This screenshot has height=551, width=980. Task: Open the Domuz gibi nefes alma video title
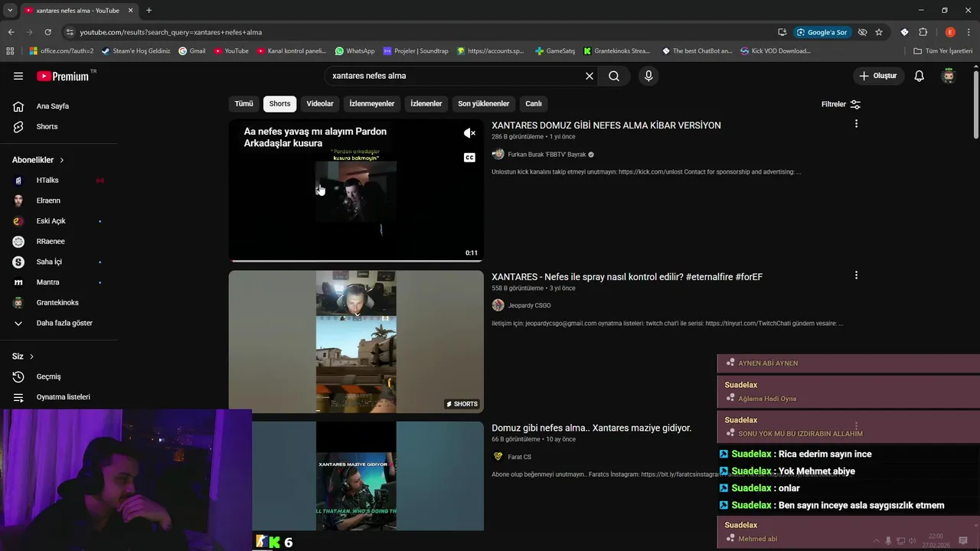(591, 428)
